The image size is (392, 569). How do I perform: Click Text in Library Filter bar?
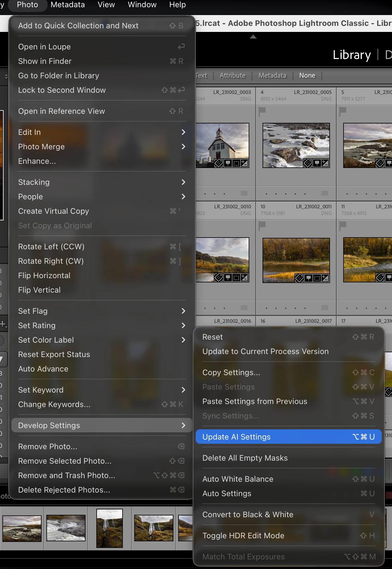click(x=201, y=76)
